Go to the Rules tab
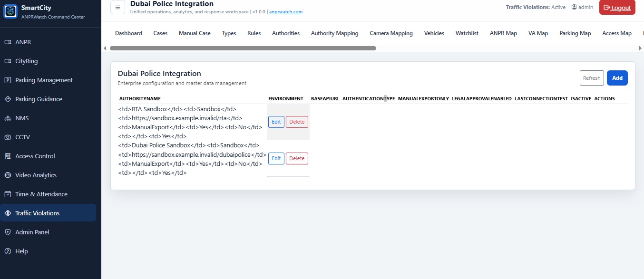 pyautogui.click(x=254, y=33)
